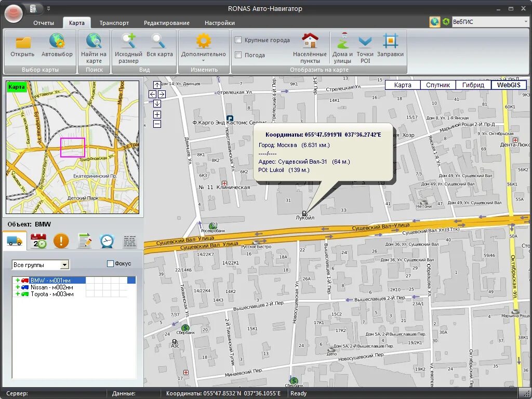The height and width of the screenshot is (399, 532).
Task: Click Населённые пункты house icon
Action: [310, 48]
